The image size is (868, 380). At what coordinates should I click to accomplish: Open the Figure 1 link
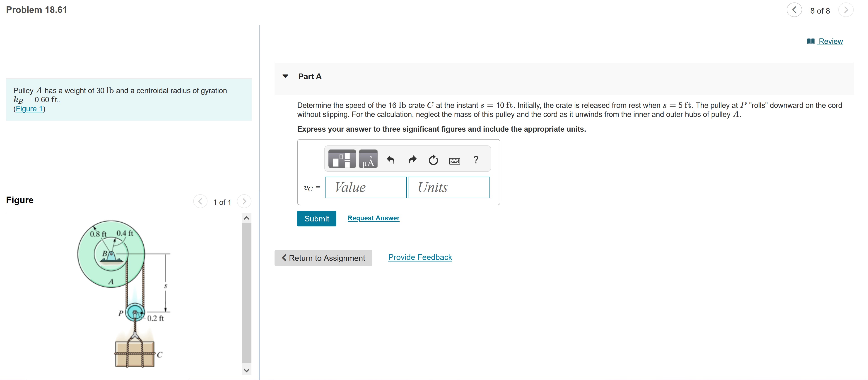click(x=29, y=109)
